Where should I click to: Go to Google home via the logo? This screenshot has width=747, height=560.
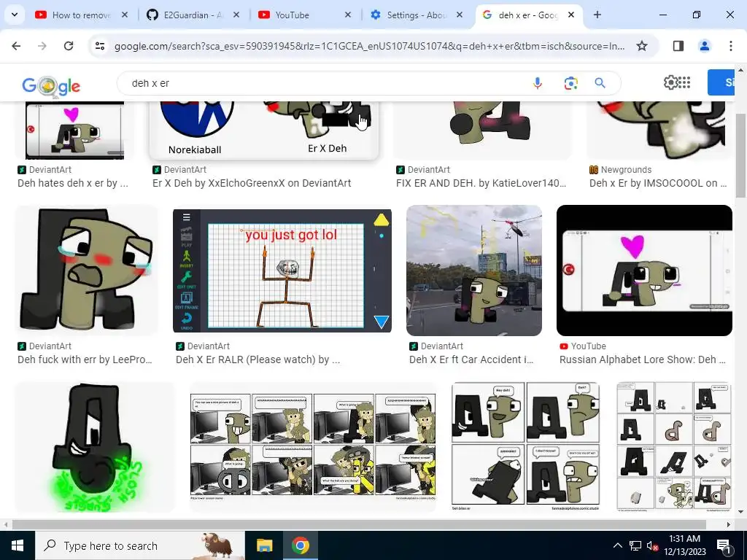51,85
